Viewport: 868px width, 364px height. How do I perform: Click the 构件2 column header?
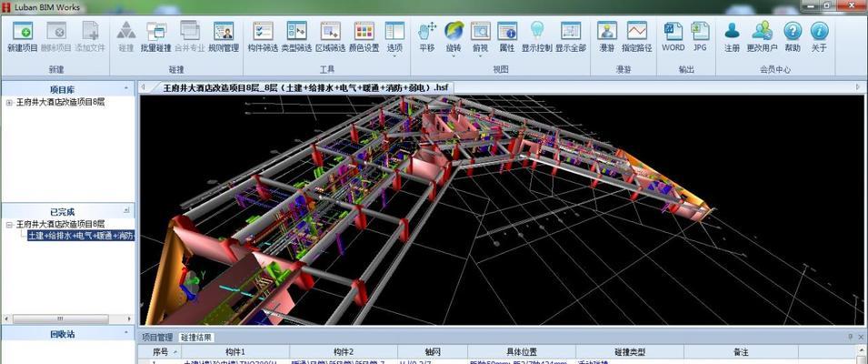tap(344, 352)
